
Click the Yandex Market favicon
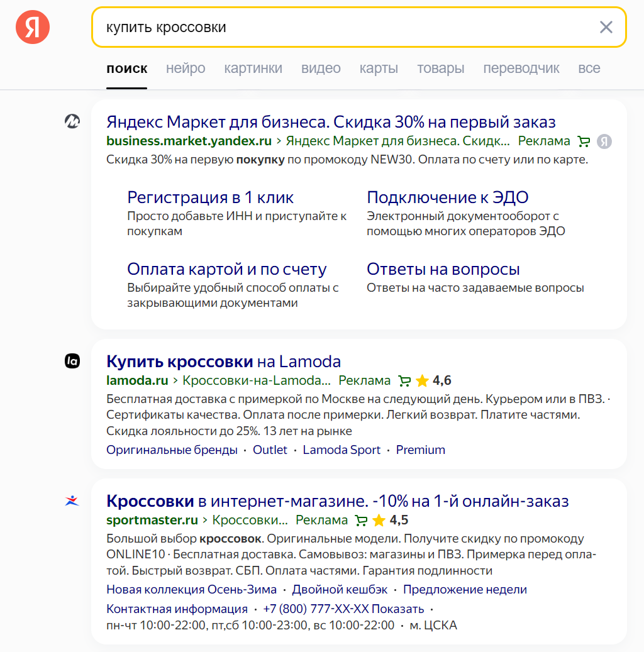(72, 121)
